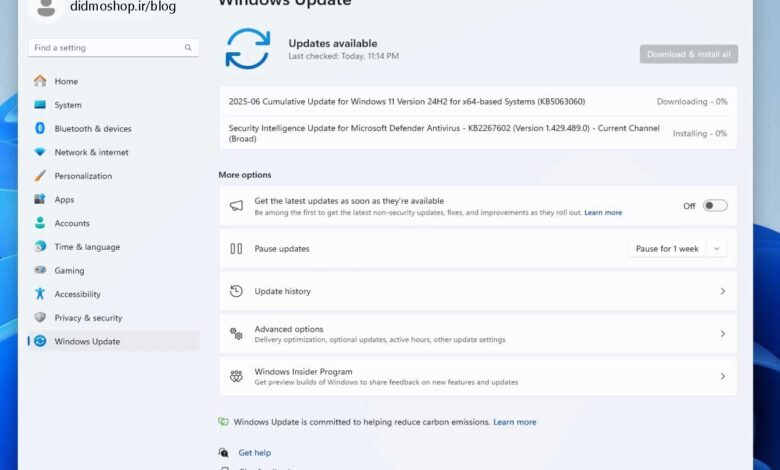The image size is (780, 470).
Task: Select Accessibility in sidebar
Action: pos(113,294)
